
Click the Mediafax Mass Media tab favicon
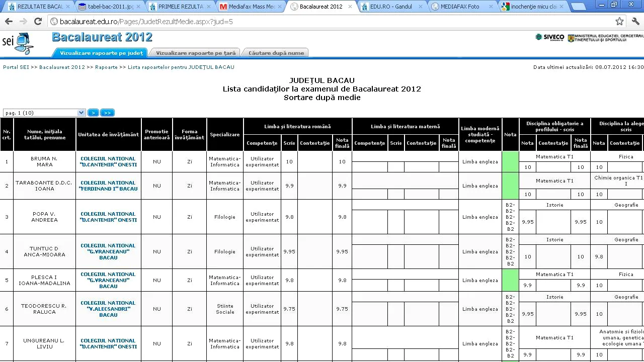click(223, 7)
